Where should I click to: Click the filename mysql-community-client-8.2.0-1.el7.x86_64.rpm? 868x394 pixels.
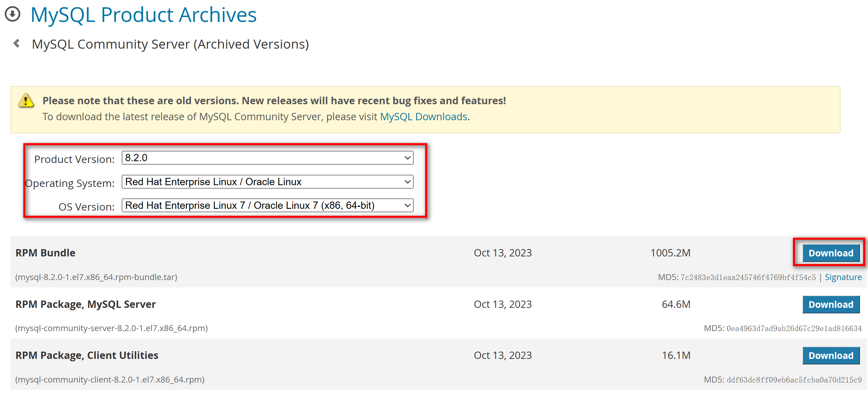[110, 380]
